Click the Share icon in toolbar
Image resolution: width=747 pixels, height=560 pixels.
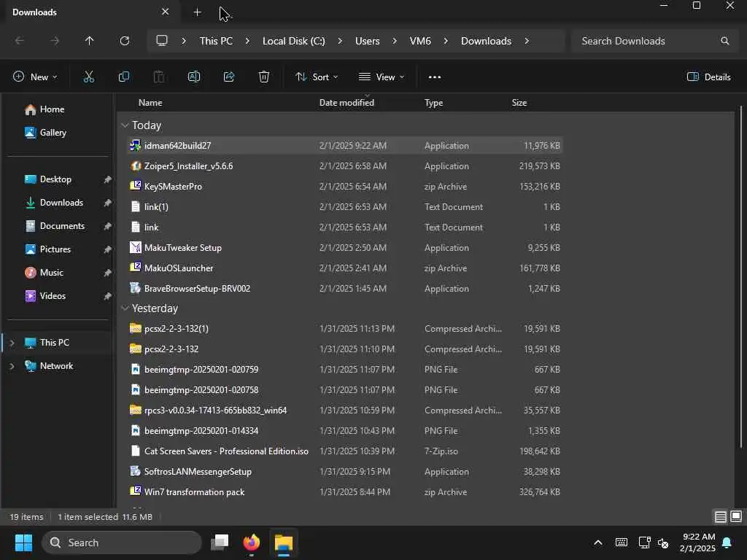coord(229,77)
